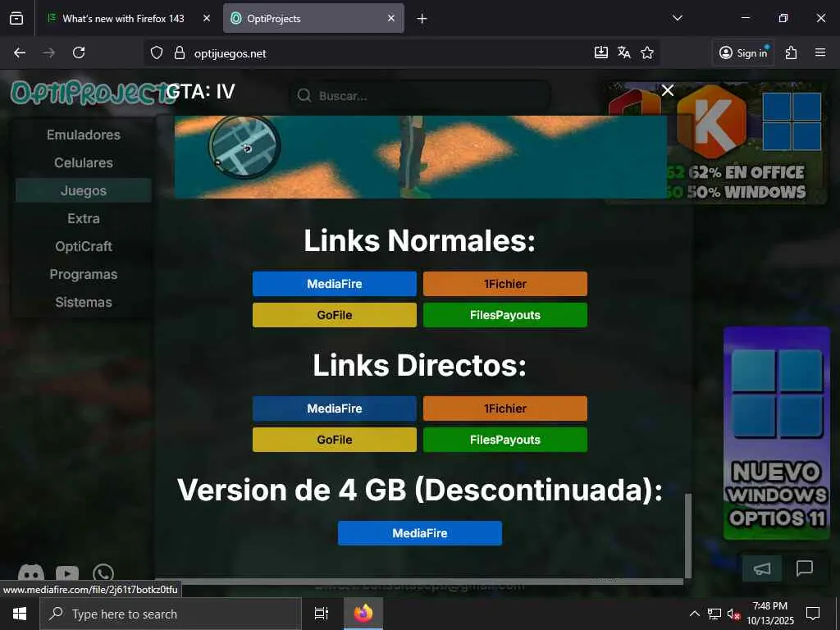
Task: Open Celulares in the sidebar
Action: tap(84, 163)
